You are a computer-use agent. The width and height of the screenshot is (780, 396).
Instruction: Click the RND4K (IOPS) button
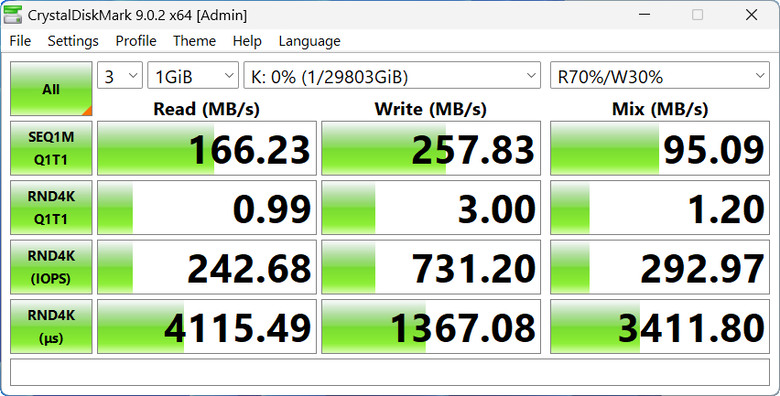coord(51,267)
